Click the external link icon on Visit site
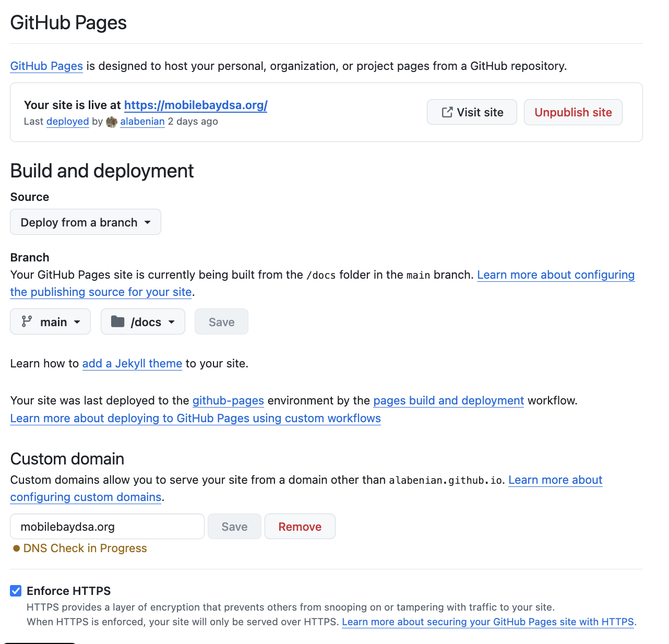The width and height of the screenshot is (669, 644). (x=447, y=112)
